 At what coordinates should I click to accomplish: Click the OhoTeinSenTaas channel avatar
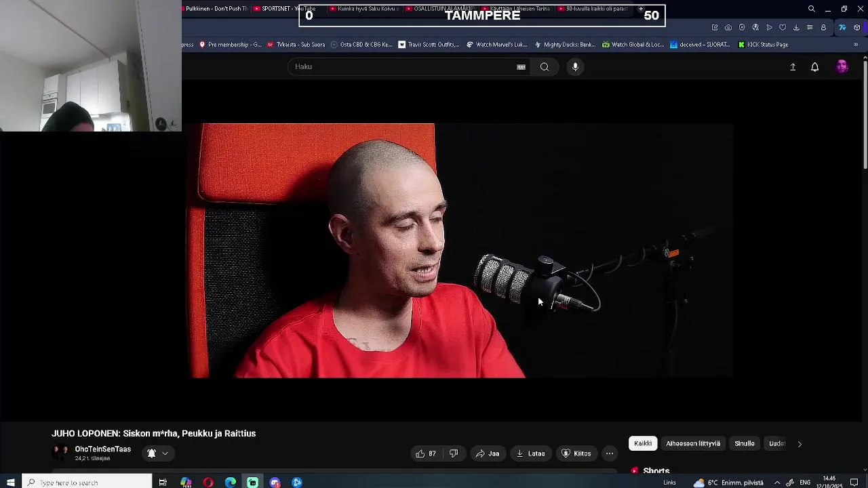tap(61, 453)
